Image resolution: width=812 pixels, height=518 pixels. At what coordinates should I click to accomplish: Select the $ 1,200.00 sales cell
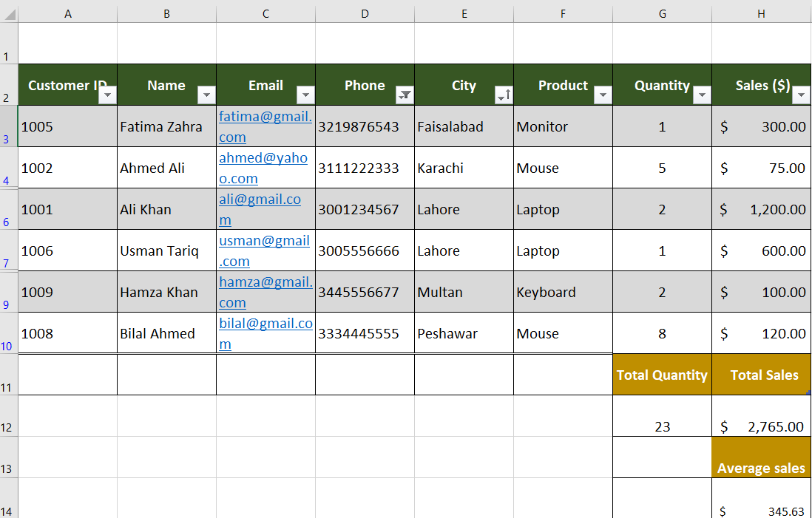(x=761, y=209)
